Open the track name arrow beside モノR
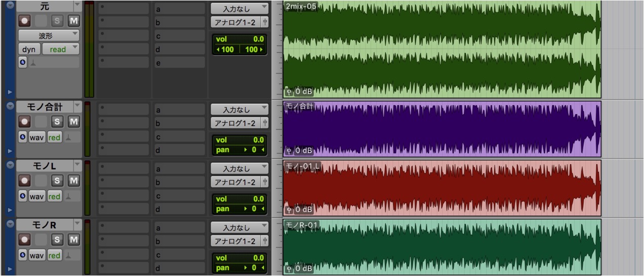 77,224
